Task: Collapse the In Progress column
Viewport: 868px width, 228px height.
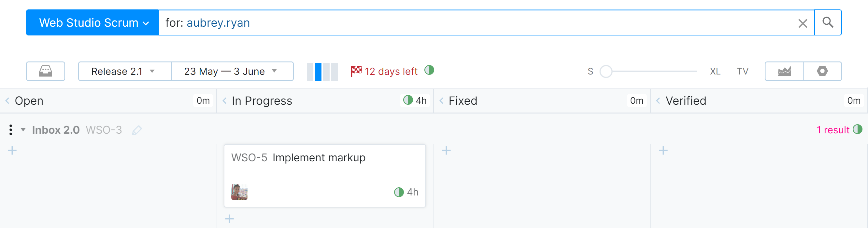Action: pyautogui.click(x=224, y=101)
